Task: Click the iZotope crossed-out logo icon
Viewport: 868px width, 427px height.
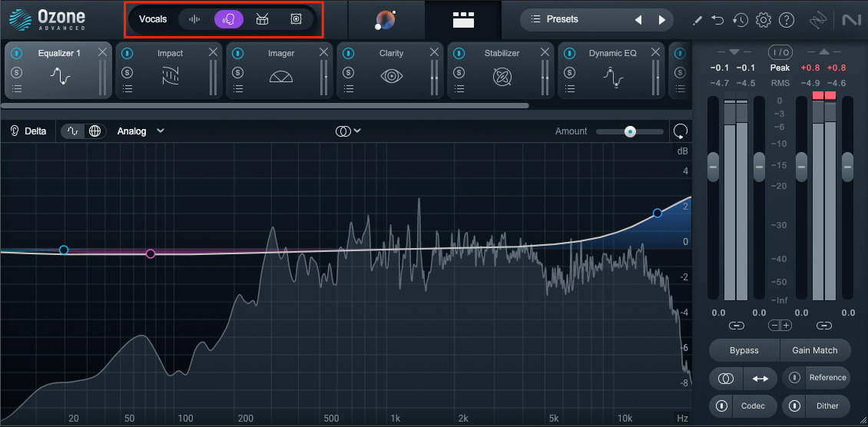Action: (x=818, y=21)
